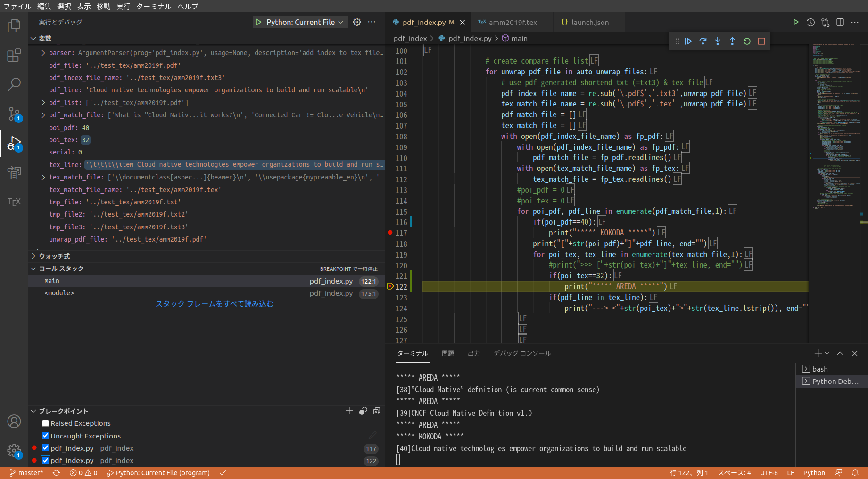Uncheck the pdf_index.py line 117 breakpoint
868x479 pixels.
click(45, 448)
